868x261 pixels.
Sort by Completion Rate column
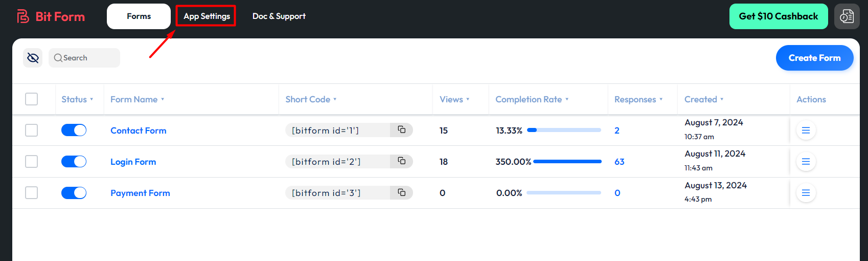coord(529,99)
